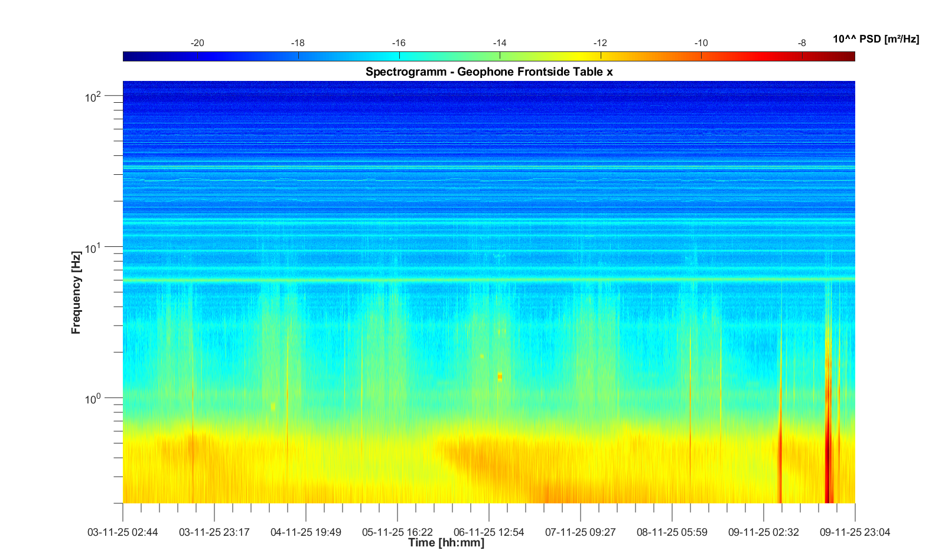This screenshot has height=560, width=945.
Task: Click the 08-11-25 05:59 time tick label
Action: click(x=672, y=532)
